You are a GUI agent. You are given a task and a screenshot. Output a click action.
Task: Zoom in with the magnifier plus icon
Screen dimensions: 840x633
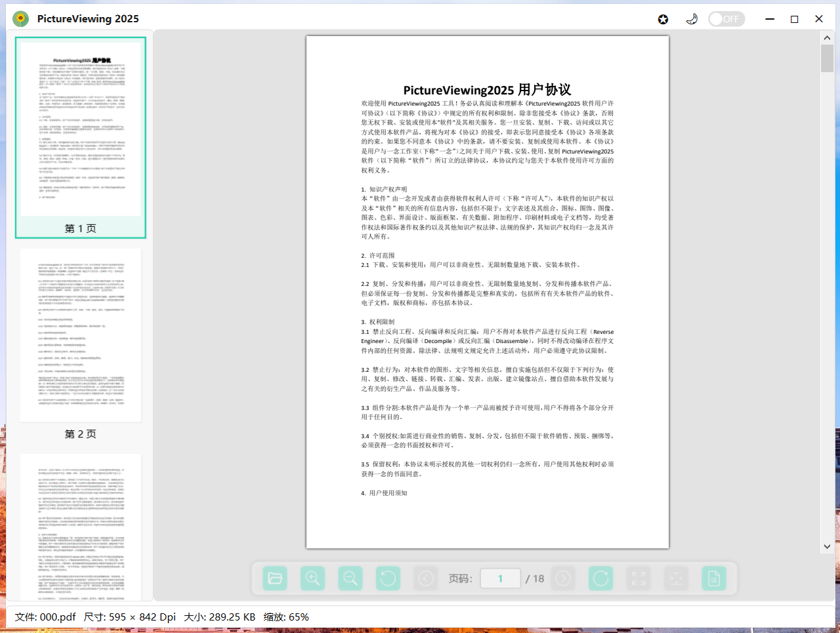(x=313, y=578)
